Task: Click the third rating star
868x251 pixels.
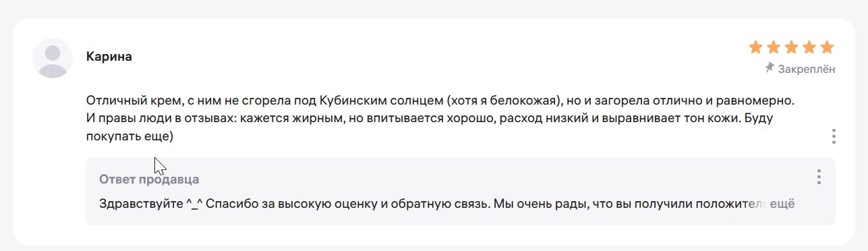Action: [792, 47]
